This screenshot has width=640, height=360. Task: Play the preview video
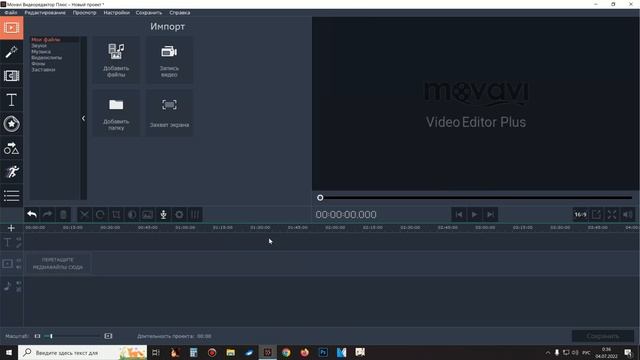tap(474, 214)
